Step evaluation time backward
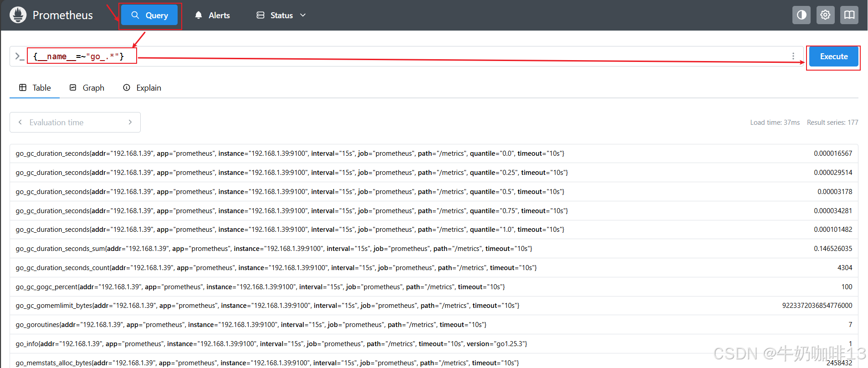868x368 pixels. (x=20, y=122)
